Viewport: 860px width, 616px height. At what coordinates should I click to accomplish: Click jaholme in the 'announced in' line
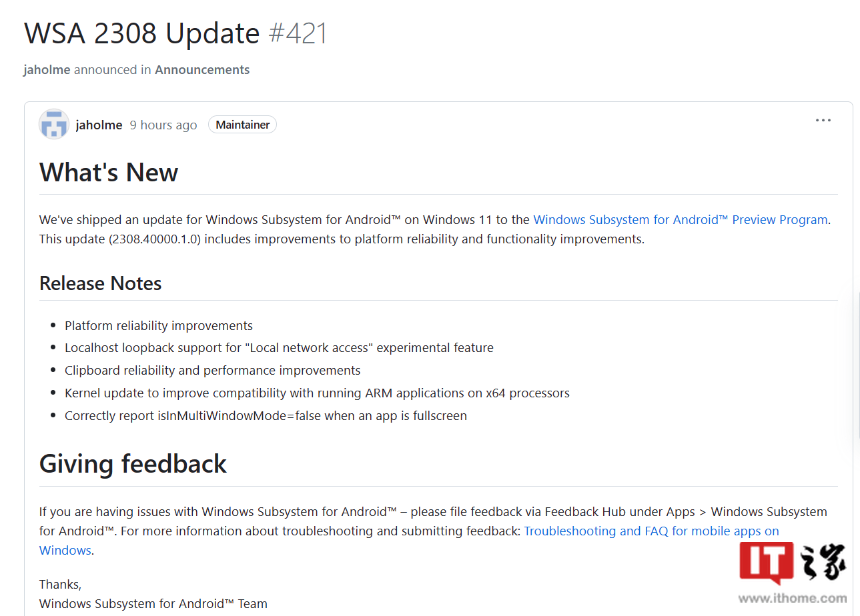[x=47, y=69]
